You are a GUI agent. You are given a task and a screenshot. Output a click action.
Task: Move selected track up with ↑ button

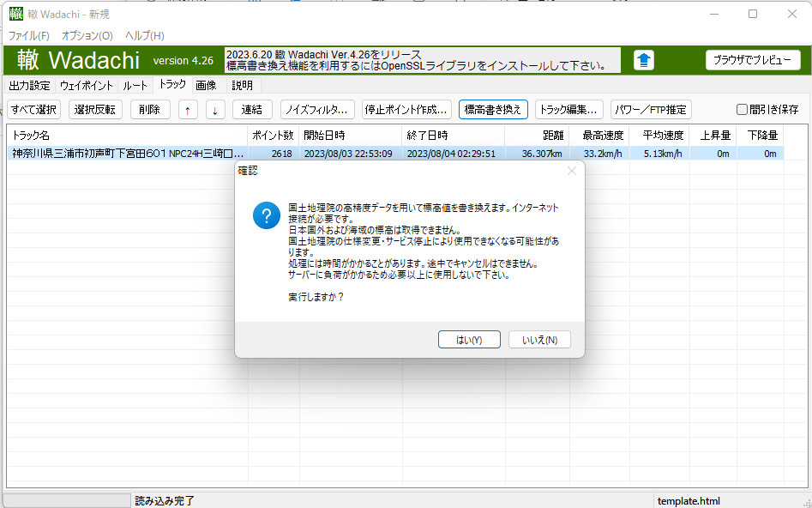[x=188, y=109]
